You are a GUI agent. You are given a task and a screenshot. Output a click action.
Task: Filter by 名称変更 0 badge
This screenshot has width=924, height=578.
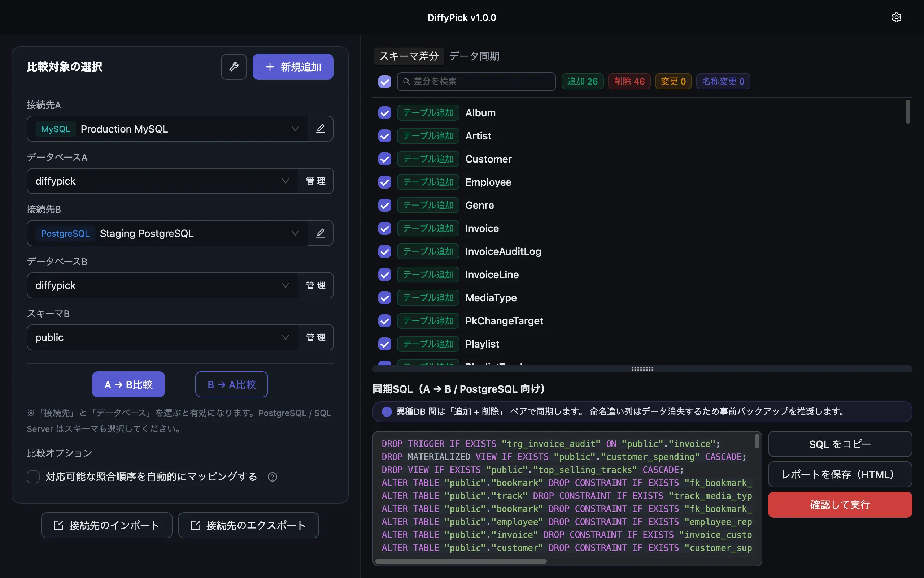pos(723,81)
